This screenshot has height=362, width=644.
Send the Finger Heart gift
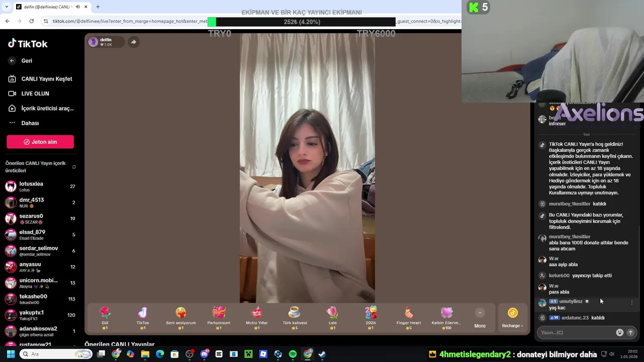click(x=409, y=318)
